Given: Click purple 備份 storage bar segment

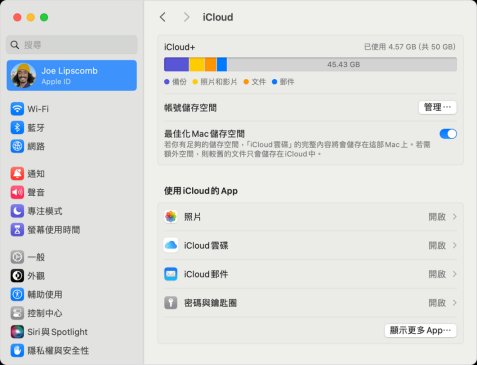Looking at the screenshot, I should point(176,64).
